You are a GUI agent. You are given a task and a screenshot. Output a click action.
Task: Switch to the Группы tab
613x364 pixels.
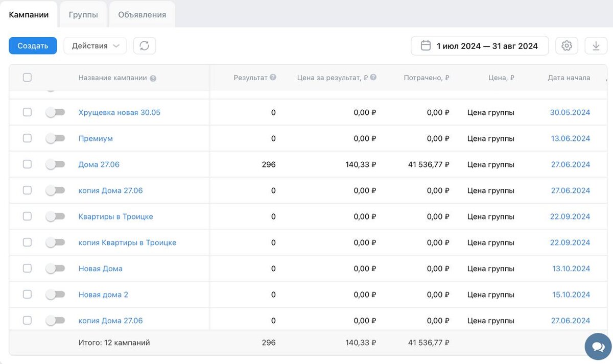coord(83,15)
